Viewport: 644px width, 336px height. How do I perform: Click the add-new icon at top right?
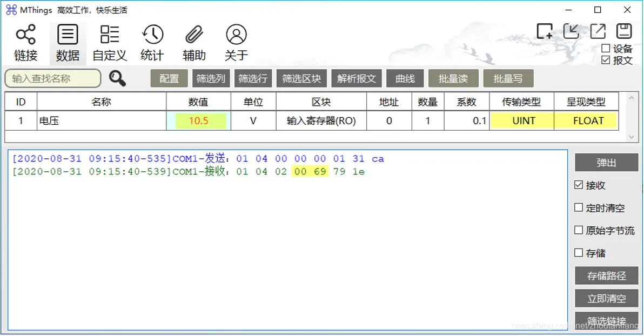546,31
